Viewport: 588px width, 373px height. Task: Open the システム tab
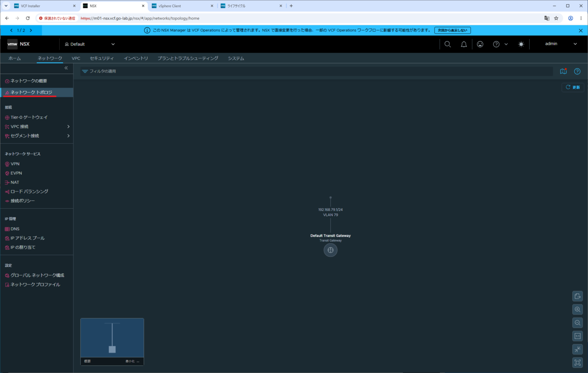point(236,58)
